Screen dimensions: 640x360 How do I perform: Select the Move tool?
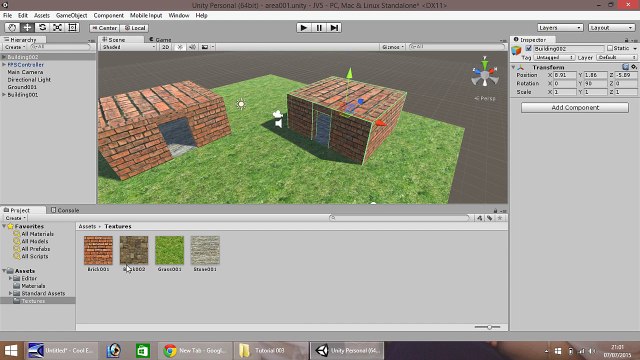pyautogui.click(x=27, y=28)
